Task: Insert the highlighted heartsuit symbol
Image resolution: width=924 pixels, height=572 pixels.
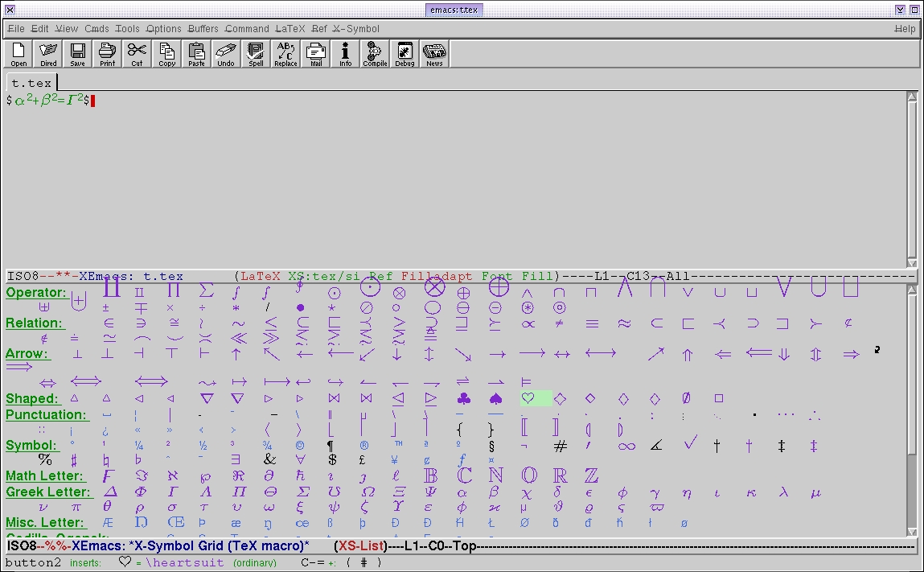Action: [x=528, y=398]
